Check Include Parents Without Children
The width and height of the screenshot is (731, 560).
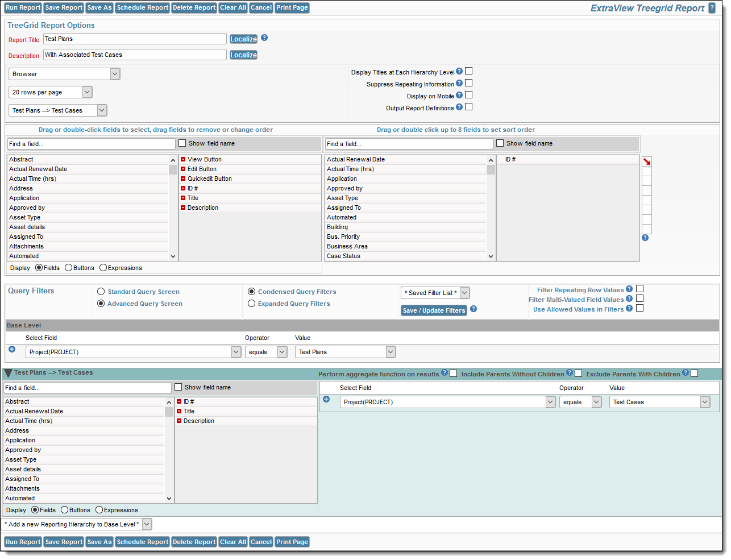click(x=579, y=374)
